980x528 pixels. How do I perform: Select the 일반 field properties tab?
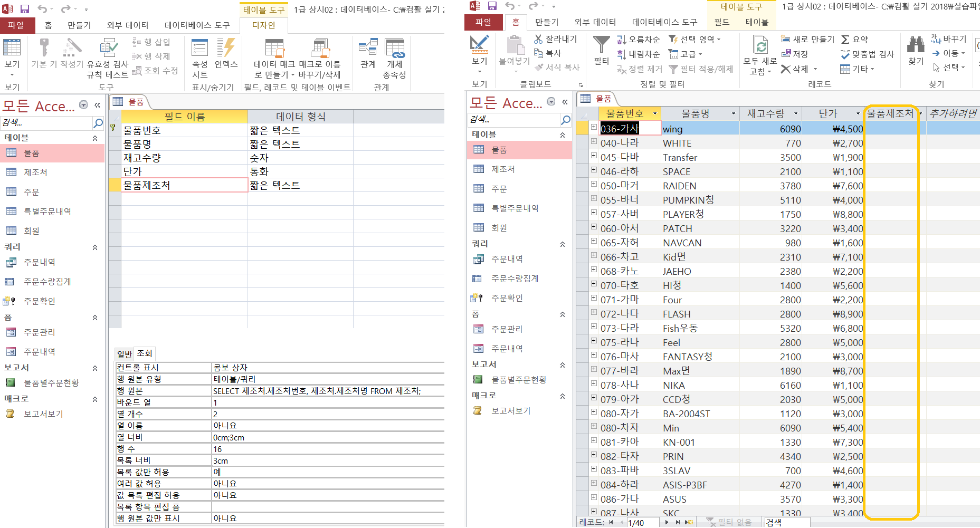pos(125,353)
